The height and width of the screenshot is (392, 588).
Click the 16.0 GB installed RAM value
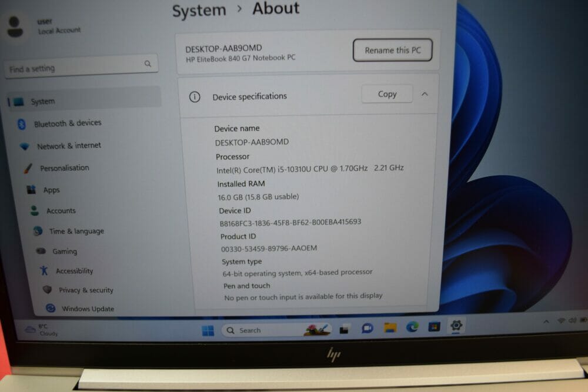point(258,197)
